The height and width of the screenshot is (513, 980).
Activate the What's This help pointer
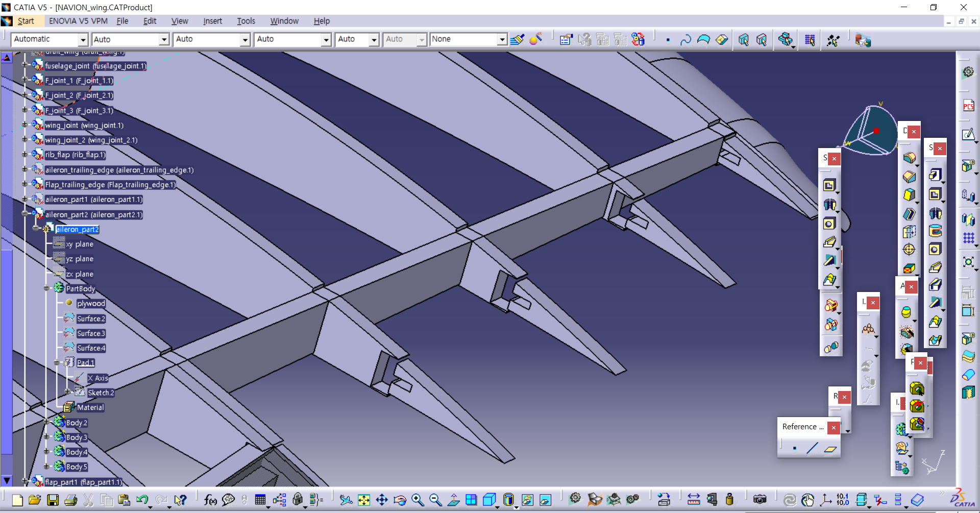point(180,500)
